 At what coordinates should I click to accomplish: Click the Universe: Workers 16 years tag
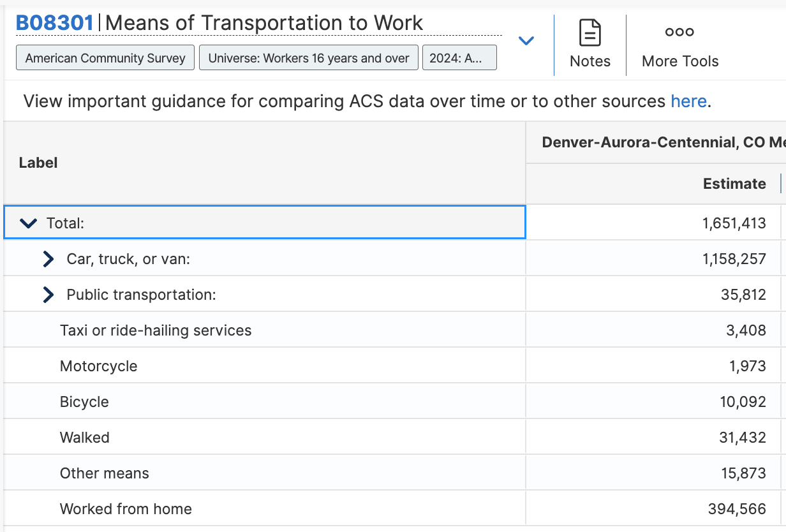coord(309,58)
